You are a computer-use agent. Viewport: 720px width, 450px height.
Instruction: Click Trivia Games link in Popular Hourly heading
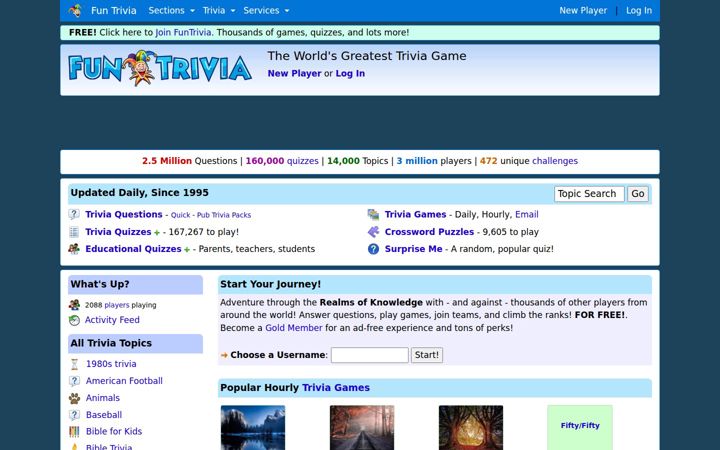pos(336,388)
